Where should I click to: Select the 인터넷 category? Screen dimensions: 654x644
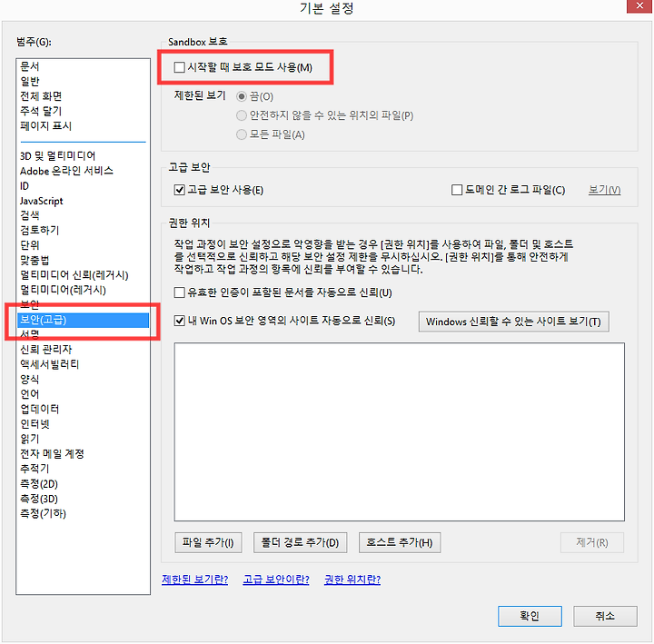pyautogui.click(x=83, y=424)
